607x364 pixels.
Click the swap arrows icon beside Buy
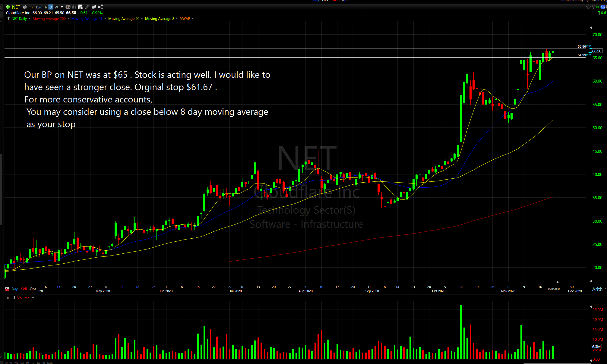tap(7, 289)
